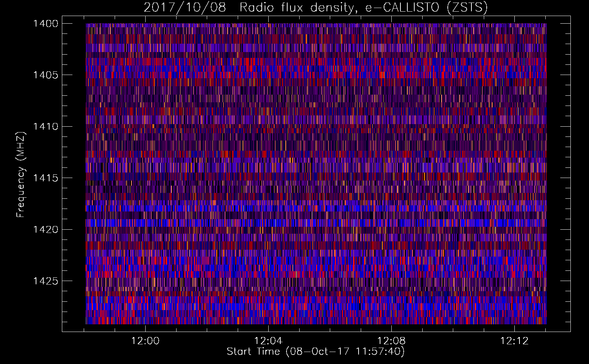Image resolution: width=589 pixels, height=364 pixels.
Task: Click the frequency tick label 1420
Action: click(46, 229)
